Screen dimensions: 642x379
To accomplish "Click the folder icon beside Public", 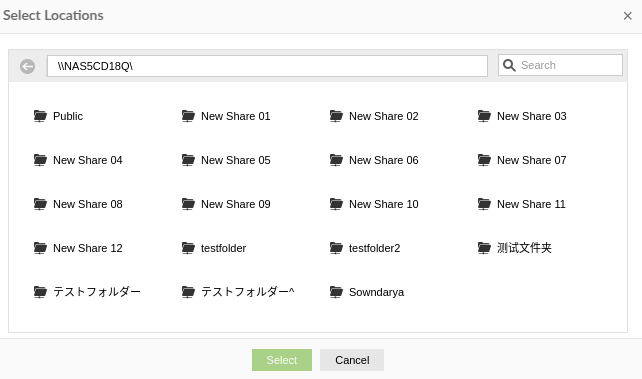I will coord(40,116).
